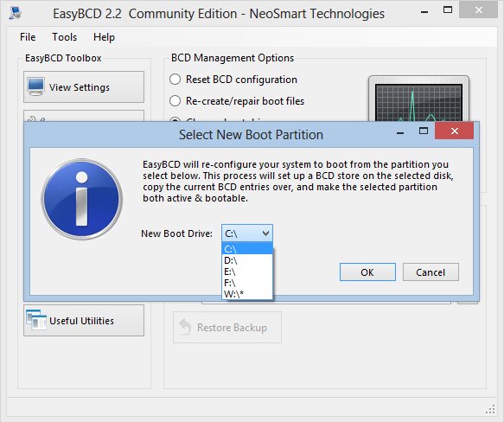Collapse the New Boot Drive dropdown arrow
This screenshot has height=422, width=504.
[265, 233]
